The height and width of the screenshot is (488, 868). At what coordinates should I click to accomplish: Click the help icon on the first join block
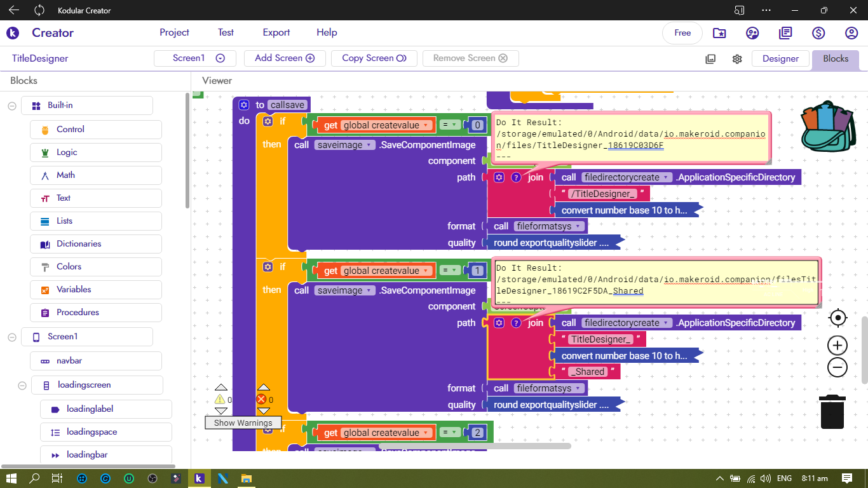(516, 177)
